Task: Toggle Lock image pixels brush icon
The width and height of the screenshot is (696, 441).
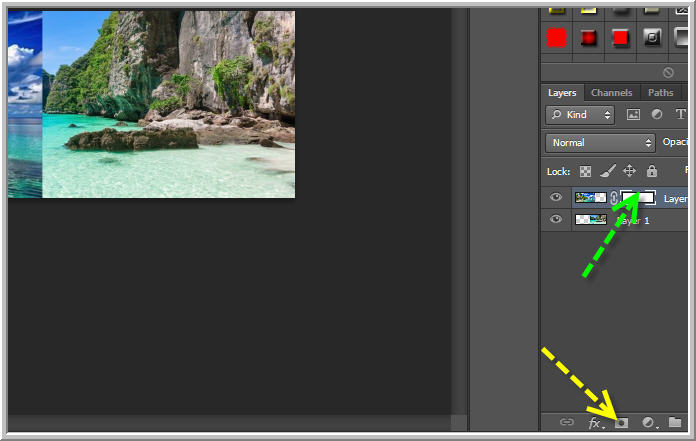Action: [x=607, y=171]
